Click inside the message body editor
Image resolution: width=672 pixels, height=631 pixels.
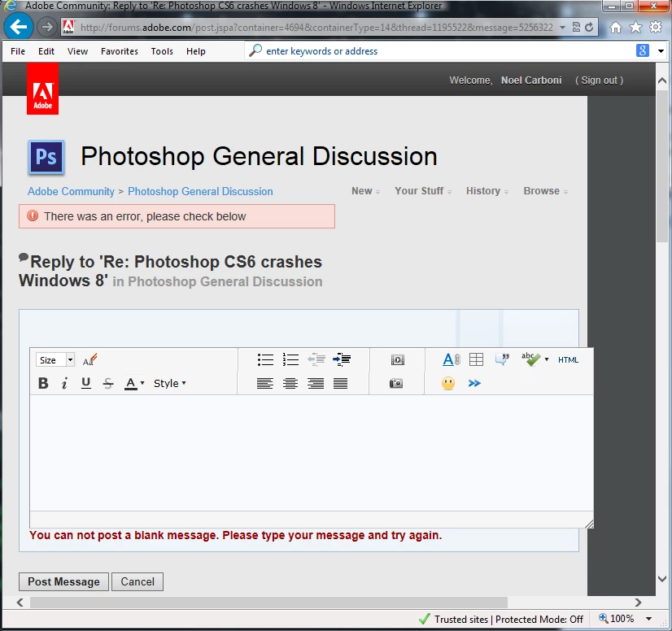(311, 453)
